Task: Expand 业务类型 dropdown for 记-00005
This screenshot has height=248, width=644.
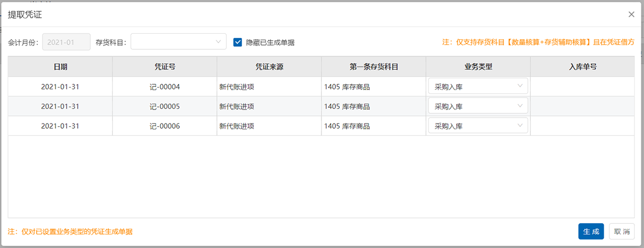Action: [478, 106]
